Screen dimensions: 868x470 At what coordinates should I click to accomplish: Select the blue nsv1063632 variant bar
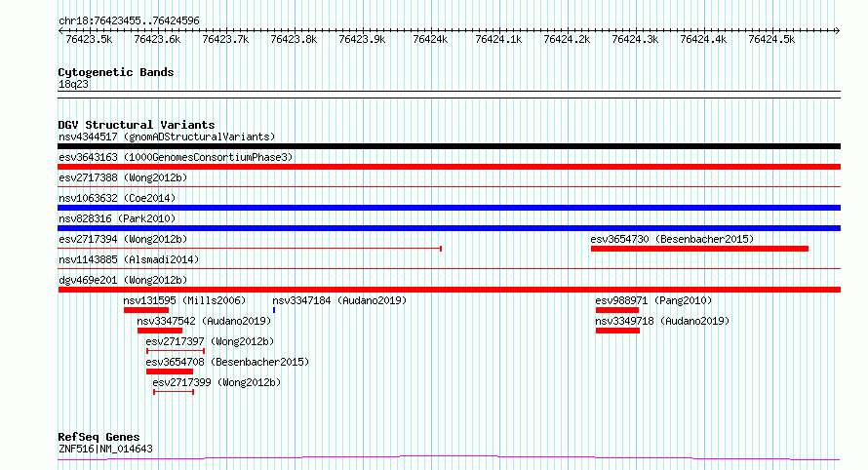pyautogui.click(x=449, y=208)
